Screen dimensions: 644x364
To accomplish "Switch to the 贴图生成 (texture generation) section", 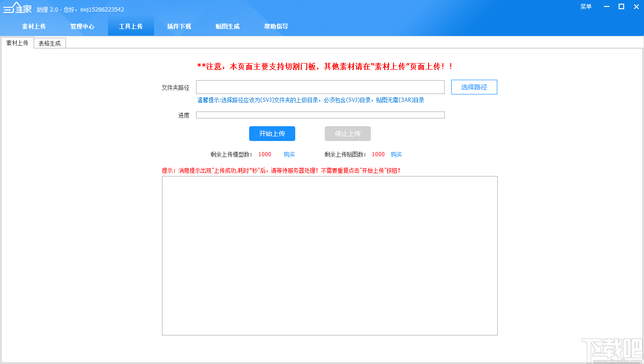I will [x=227, y=26].
